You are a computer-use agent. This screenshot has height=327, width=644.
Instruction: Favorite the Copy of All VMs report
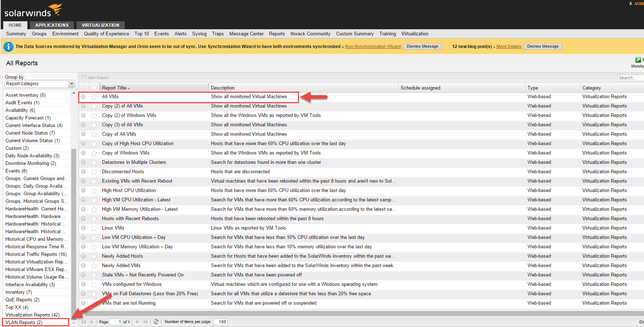pos(94,134)
